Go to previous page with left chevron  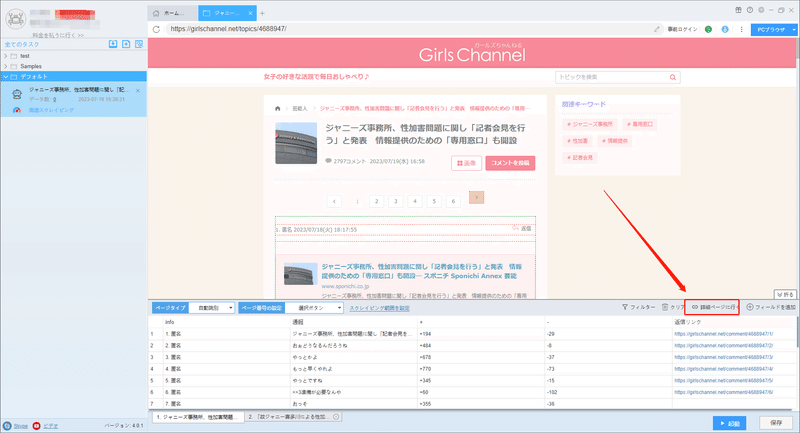[x=334, y=201]
